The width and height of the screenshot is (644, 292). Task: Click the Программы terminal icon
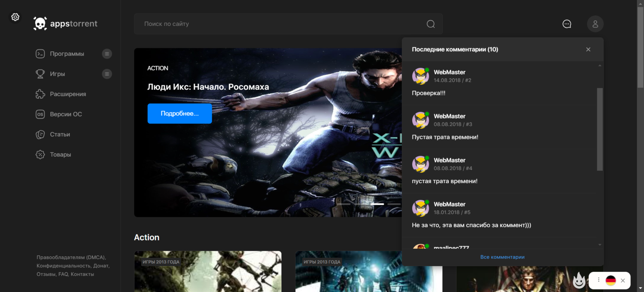coord(40,54)
